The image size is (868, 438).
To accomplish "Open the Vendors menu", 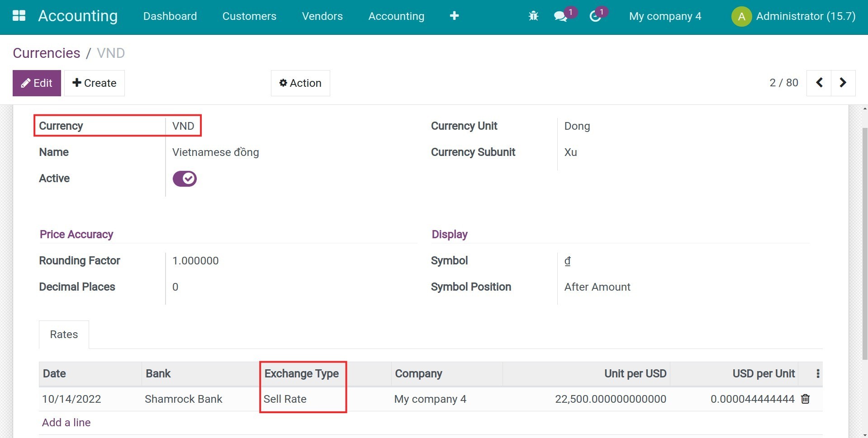I will (322, 16).
